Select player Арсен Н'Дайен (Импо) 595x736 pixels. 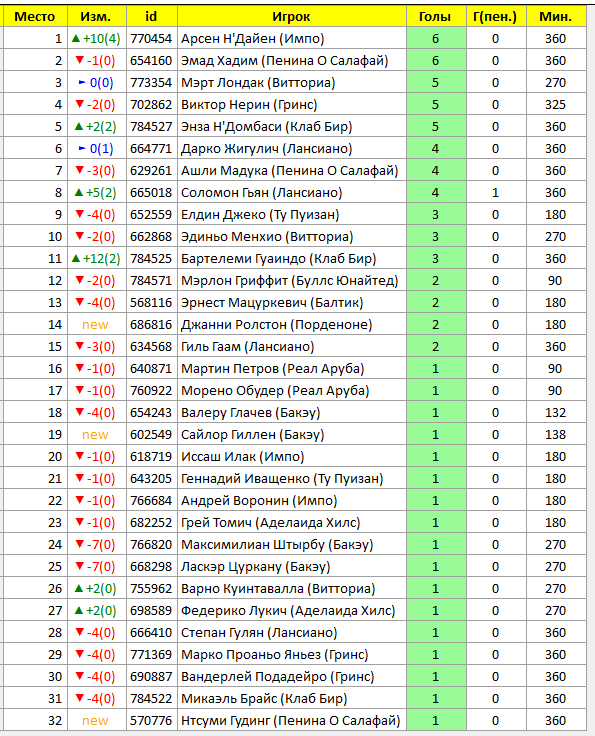pos(252,38)
